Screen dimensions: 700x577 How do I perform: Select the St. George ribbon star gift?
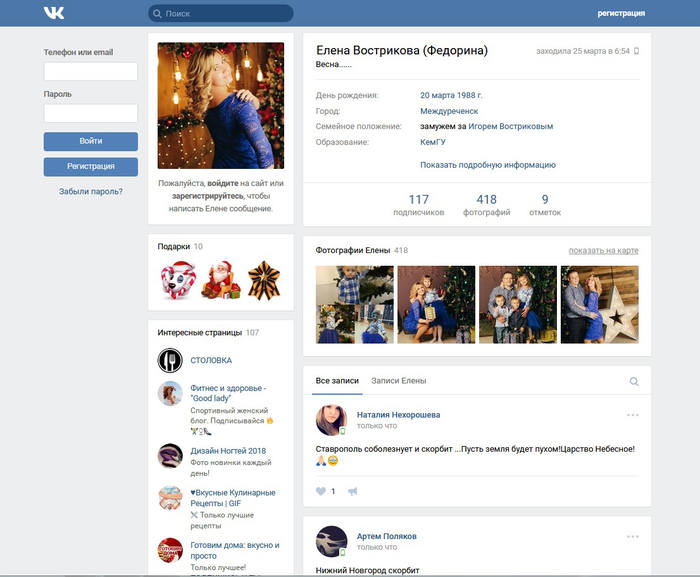click(264, 280)
